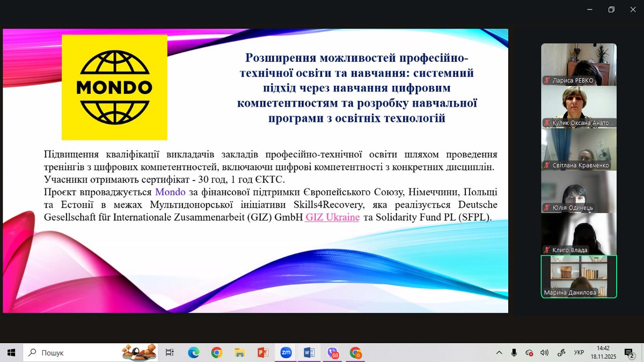The height and width of the screenshot is (362, 644).
Task: Click the purple Mondo link in the text
Action: pos(170,191)
